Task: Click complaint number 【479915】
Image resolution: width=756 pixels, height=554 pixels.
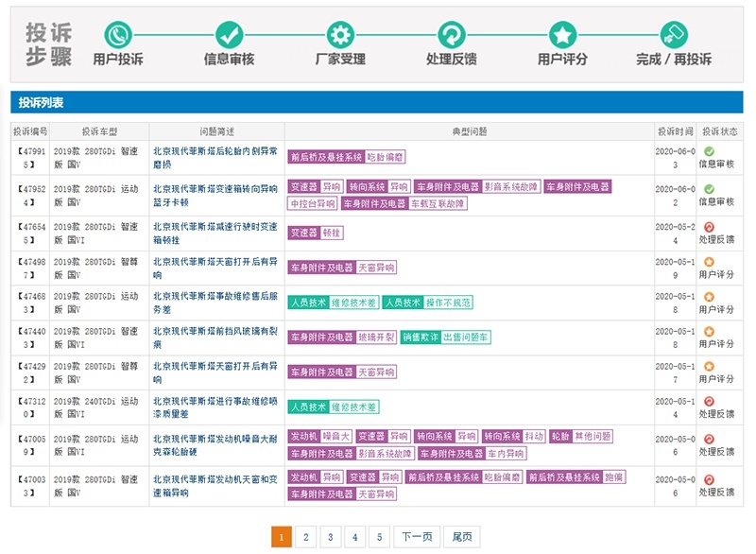Action: click(x=30, y=158)
